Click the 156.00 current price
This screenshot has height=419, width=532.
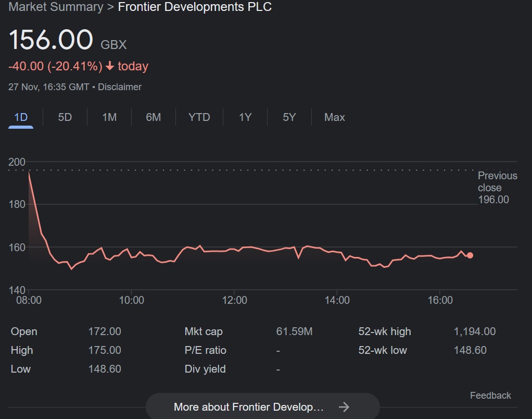[51, 40]
